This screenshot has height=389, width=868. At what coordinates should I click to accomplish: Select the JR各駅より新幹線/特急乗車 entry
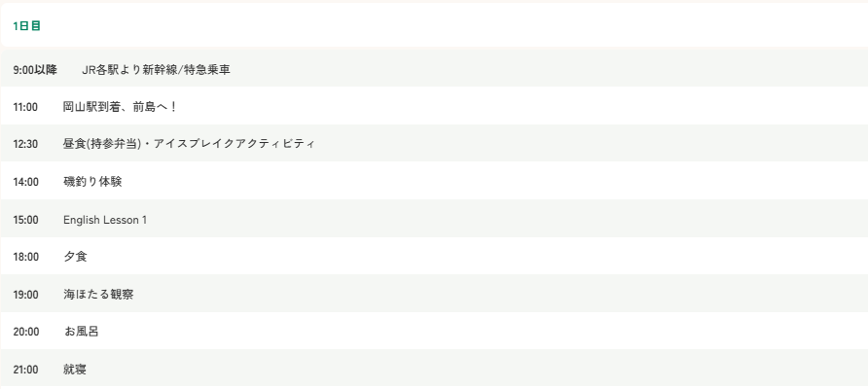pyautogui.click(x=156, y=70)
